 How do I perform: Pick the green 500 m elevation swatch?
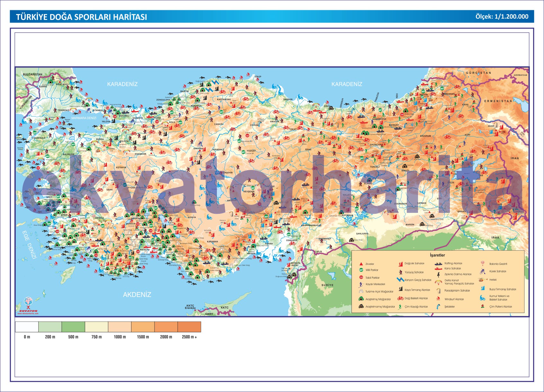coord(73,327)
